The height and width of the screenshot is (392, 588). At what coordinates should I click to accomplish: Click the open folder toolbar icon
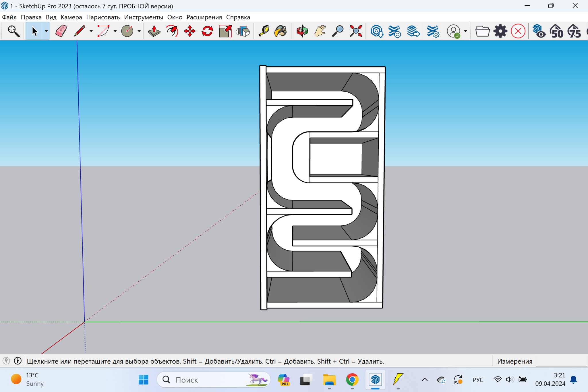click(482, 31)
